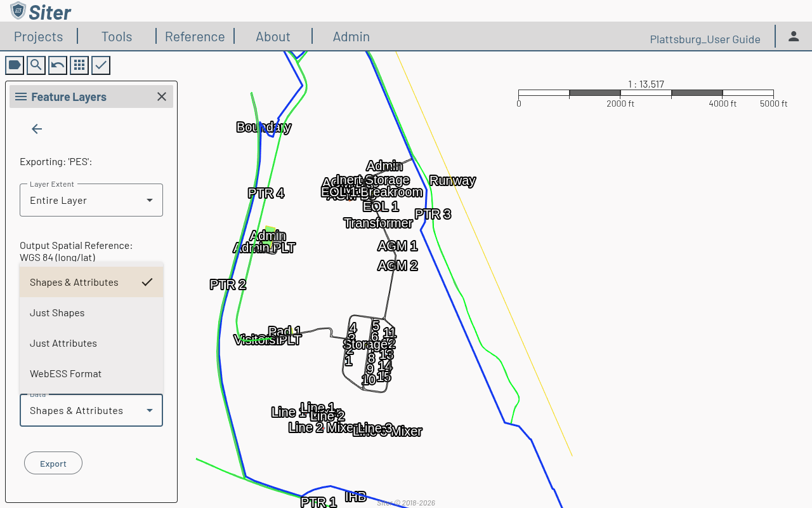Open the Reference menu
Screen dimensions: 812x508
click(x=195, y=37)
